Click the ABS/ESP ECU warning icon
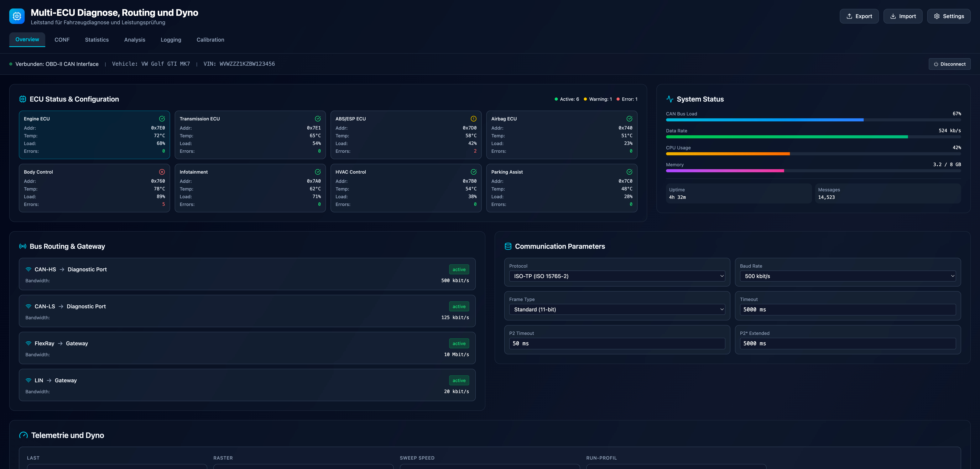The width and height of the screenshot is (980, 469). [474, 119]
